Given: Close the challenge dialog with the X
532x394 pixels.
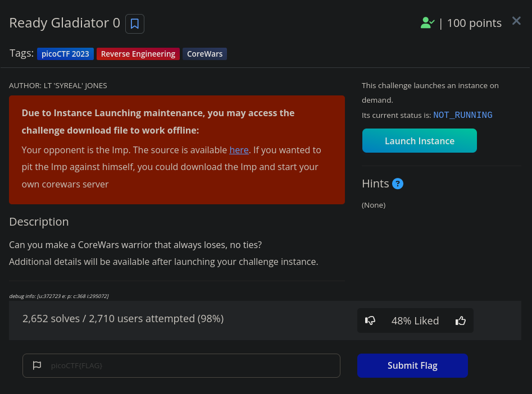Looking at the screenshot, I should click(516, 21).
